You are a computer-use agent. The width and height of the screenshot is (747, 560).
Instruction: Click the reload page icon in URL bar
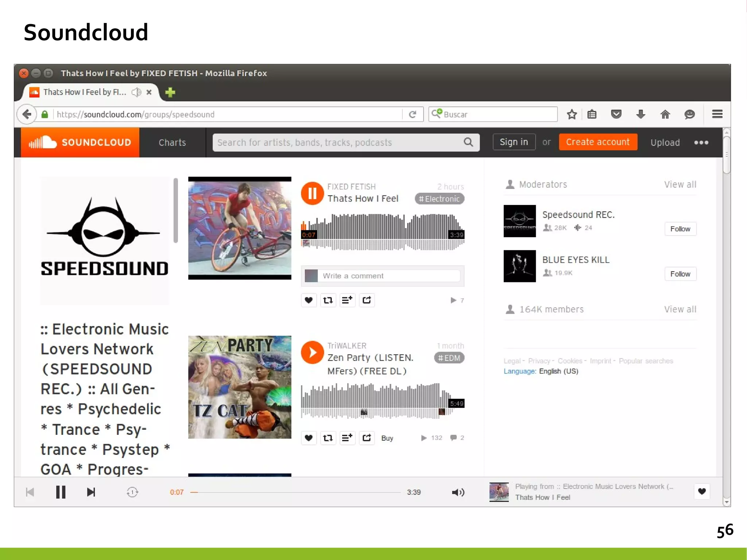click(x=413, y=115)
